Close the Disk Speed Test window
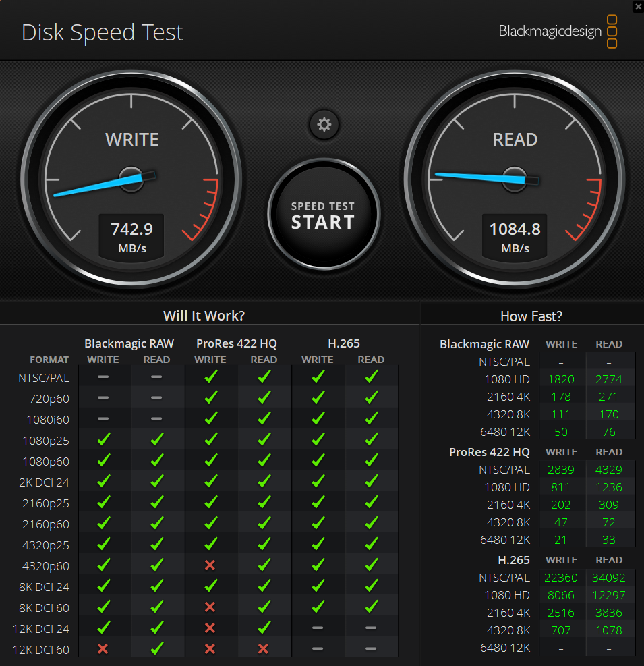This screenshot has height=666, width=644. (x=638, y=7)
